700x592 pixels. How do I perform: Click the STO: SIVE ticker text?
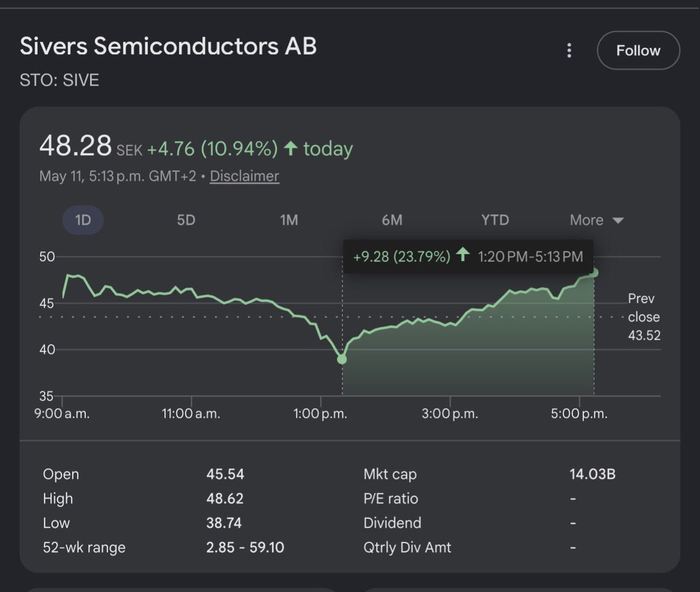click(x=60, y=80)
